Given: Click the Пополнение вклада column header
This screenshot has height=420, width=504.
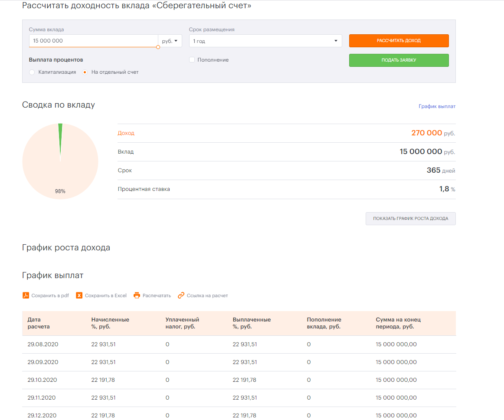Looking at the screenshot, I should click(324, 323).
